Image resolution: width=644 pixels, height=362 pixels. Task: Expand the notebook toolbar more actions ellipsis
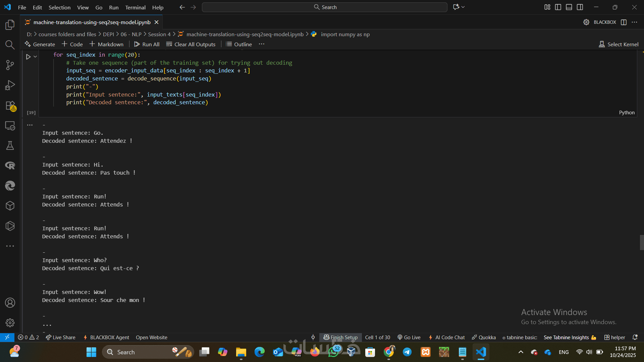[262, 44]
